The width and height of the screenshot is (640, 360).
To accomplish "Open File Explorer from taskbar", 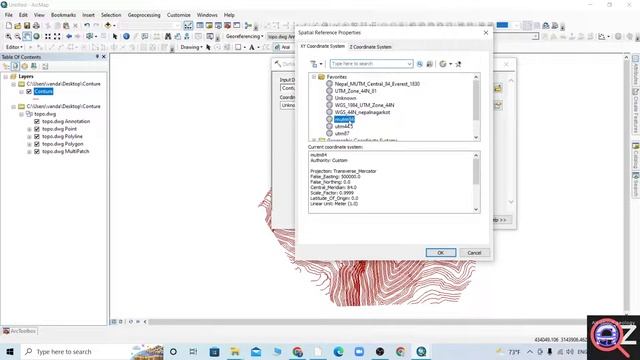I will click(x=235, y=351).
